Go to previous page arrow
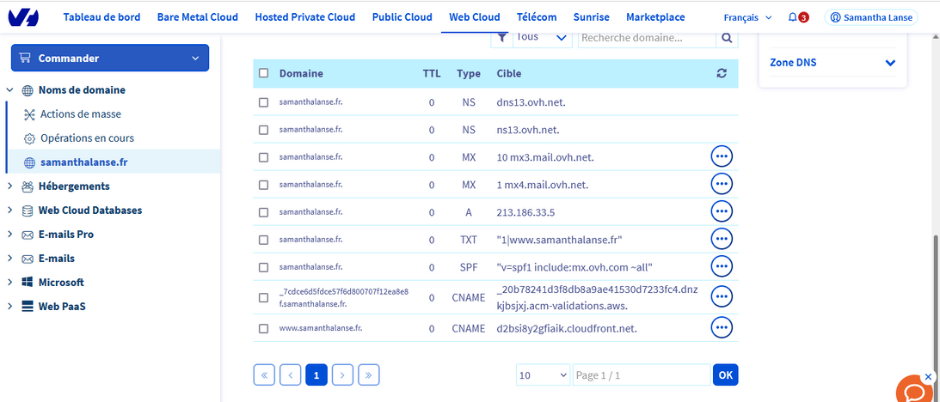This screenshot has width=940, height=402. click(290, 375)
